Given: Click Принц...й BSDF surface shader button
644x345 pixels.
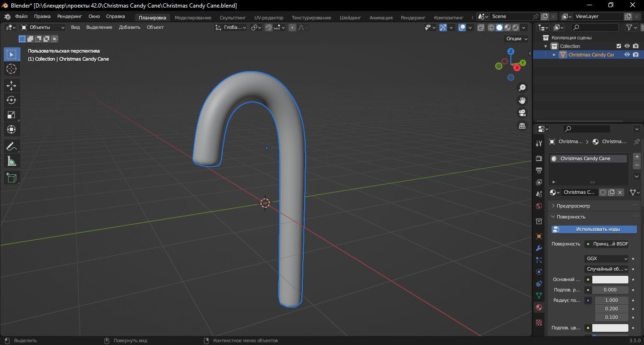Looking at the screenshot, I should point(606,244).
